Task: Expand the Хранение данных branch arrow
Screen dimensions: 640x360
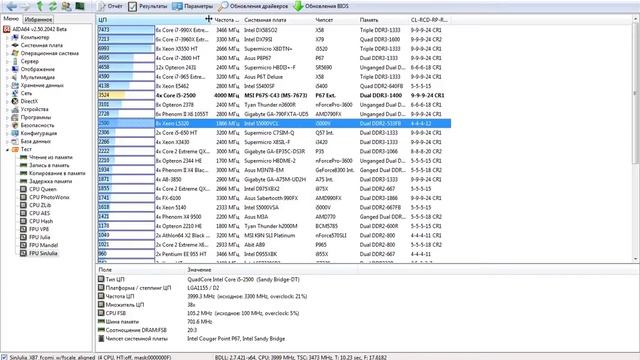Action: coord(7,85)
